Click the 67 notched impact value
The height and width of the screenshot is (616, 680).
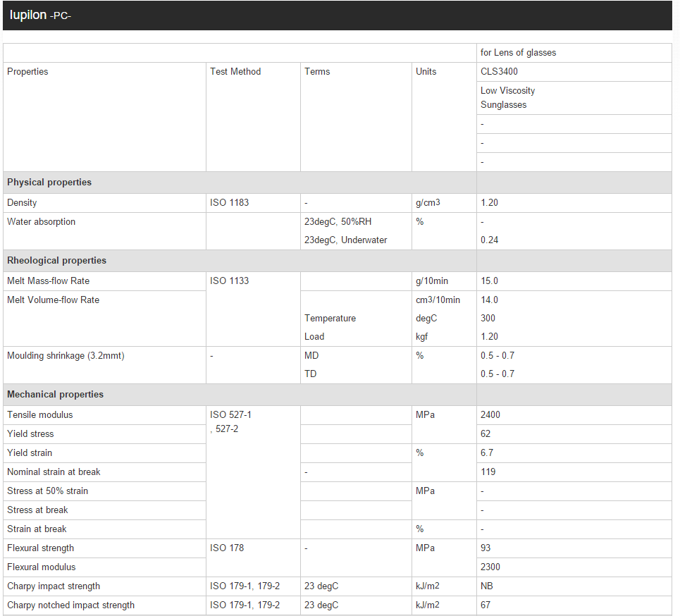[x=486, y=605]
